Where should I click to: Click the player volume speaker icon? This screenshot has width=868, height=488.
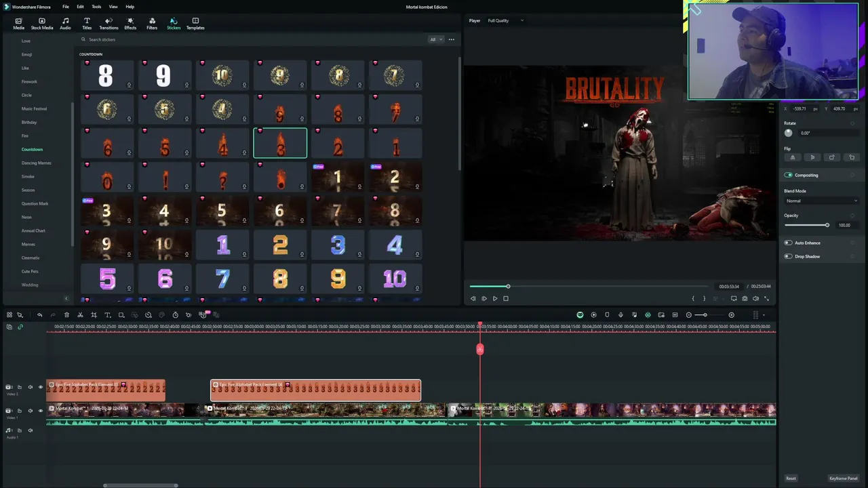click(x=755, y=298)
